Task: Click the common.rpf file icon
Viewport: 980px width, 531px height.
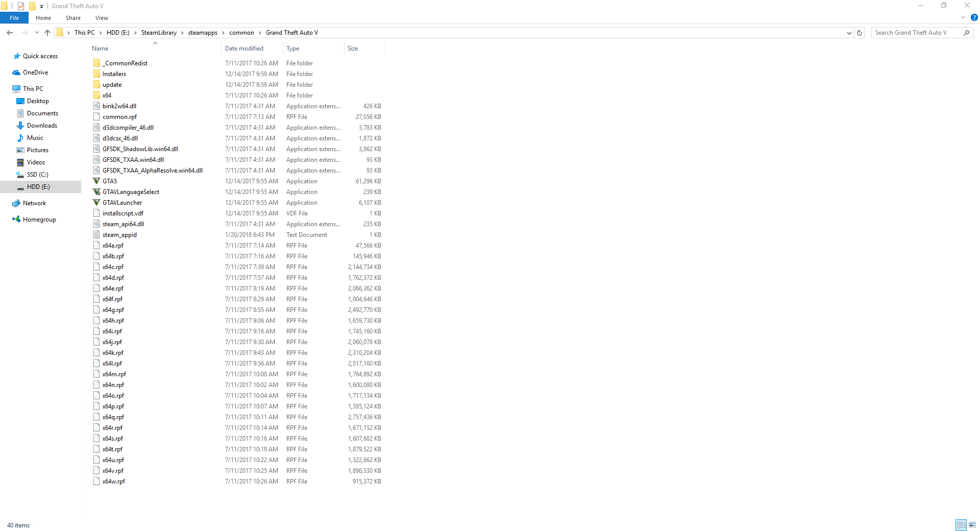Action: [x=96, y=117]
